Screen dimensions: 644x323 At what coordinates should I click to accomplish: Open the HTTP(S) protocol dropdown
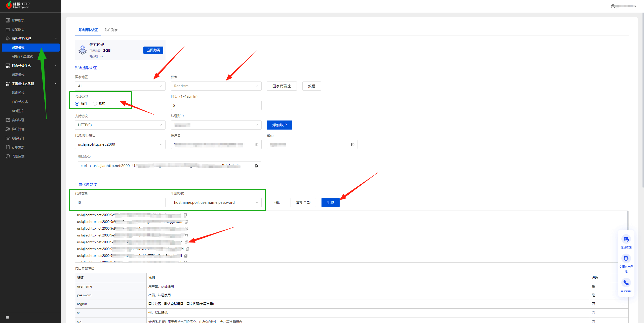[120, 125]
